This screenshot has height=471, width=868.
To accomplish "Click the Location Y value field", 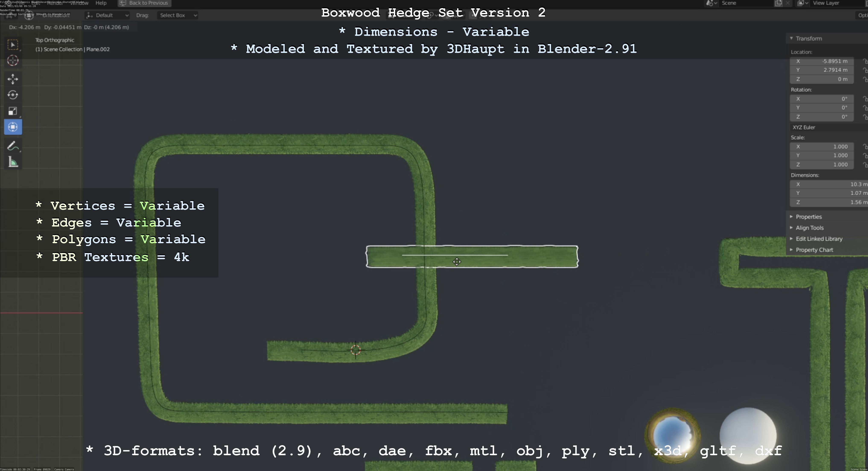I will (x=822, y=70).
